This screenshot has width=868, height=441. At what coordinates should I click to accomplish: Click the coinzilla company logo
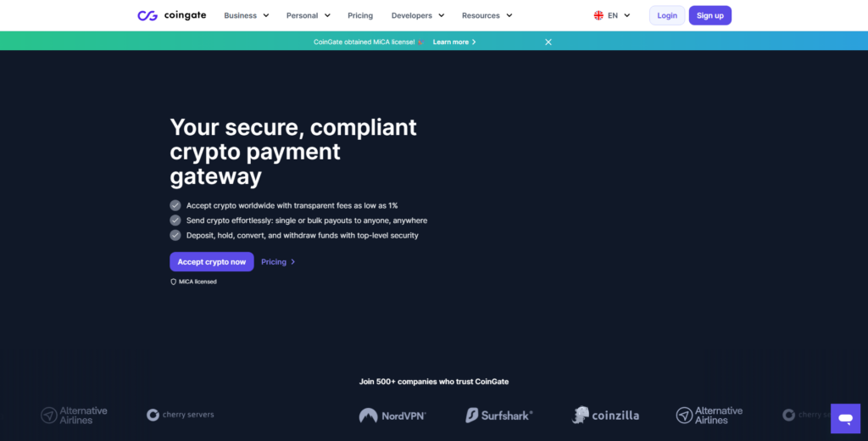pyautogui.click(x=605, y=415)
